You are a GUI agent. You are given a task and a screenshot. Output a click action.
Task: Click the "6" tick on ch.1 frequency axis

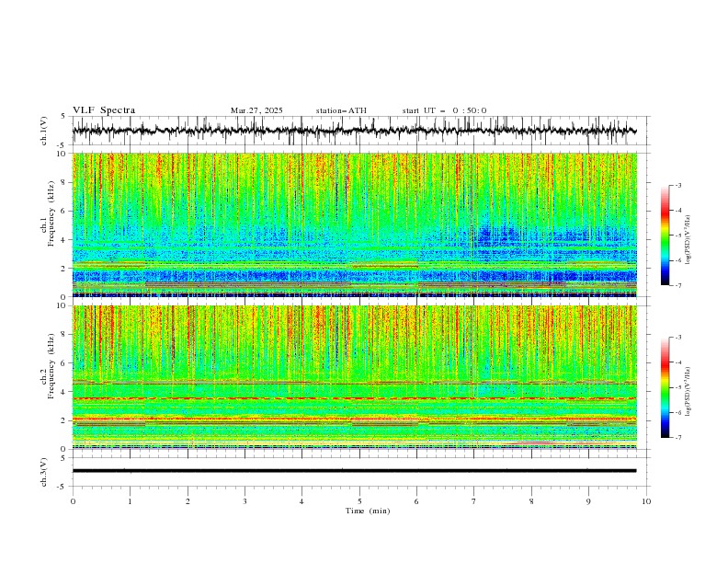(x=64, y=211)
